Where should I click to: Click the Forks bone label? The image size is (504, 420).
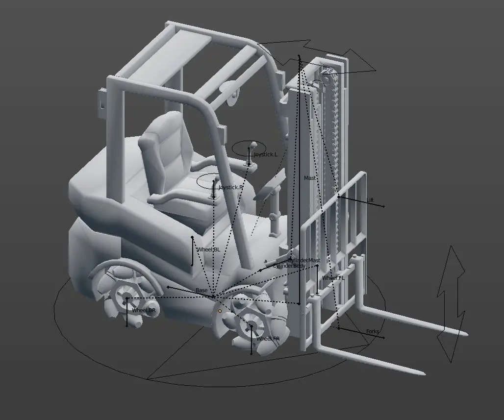click(x=373, y=331)
